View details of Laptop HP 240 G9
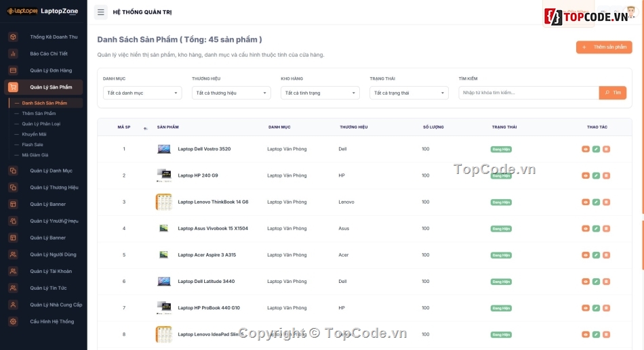 coord(586,175)
